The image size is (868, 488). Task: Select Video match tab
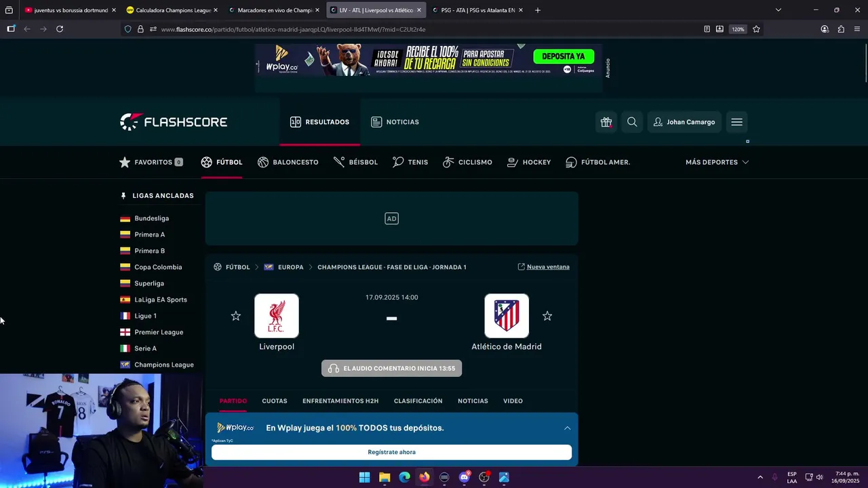coord(513,401)
